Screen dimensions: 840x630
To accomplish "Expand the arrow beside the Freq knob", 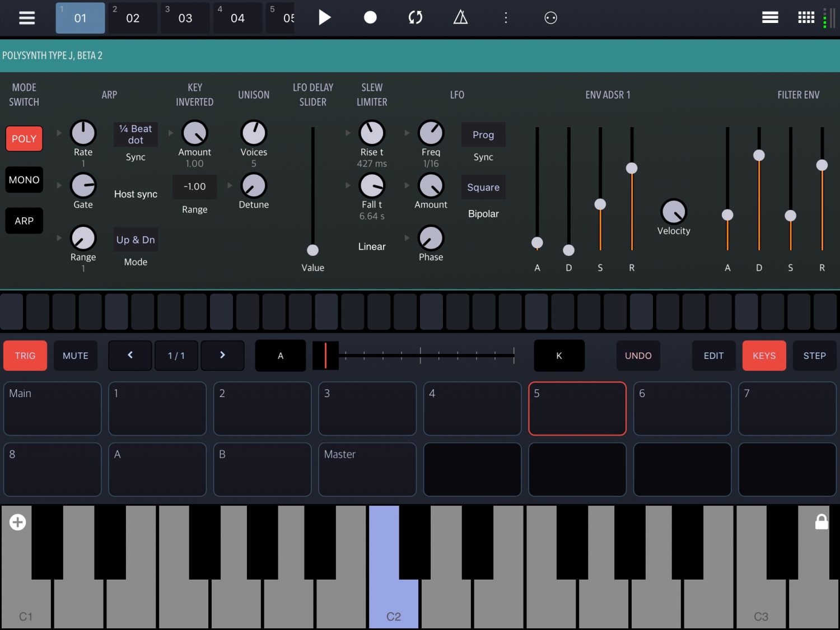I will point(407,133).
